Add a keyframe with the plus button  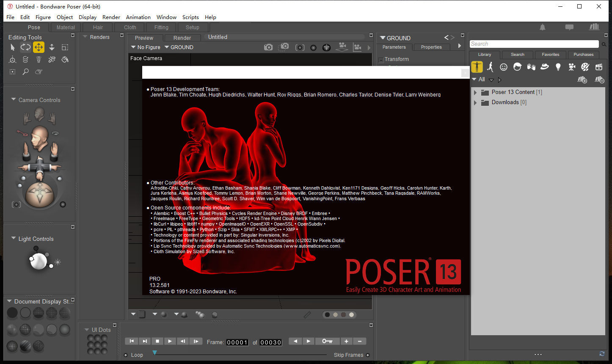point(346,341)
